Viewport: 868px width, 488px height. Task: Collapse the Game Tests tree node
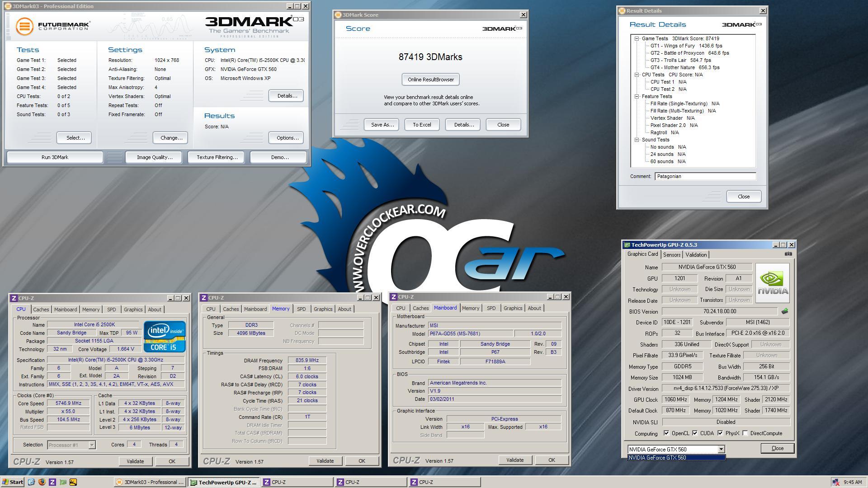click(637, 38)
